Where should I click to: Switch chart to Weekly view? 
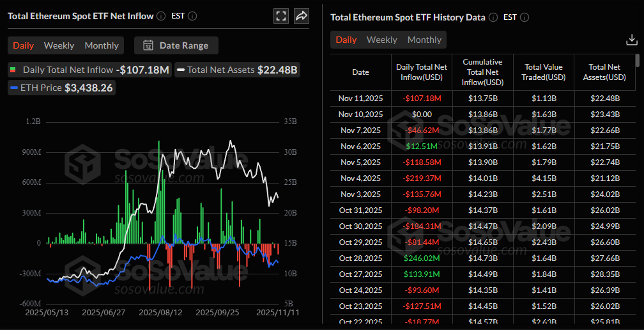pos(59,45)
